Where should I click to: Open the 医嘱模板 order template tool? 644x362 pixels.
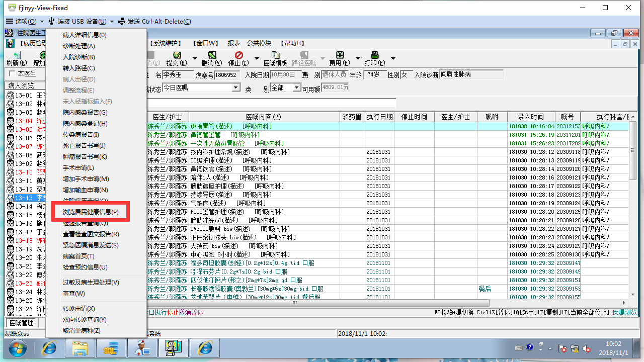click(x=276, y=58)
